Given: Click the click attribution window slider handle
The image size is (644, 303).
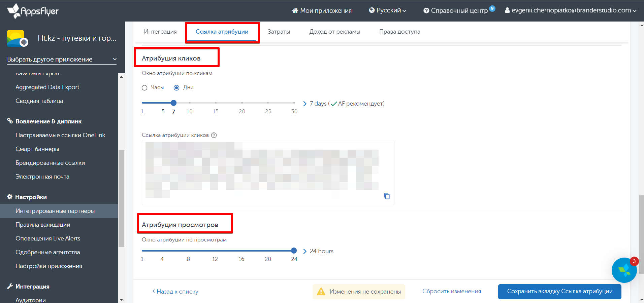Looking at the screenshot, I should (x=173, y=103).
